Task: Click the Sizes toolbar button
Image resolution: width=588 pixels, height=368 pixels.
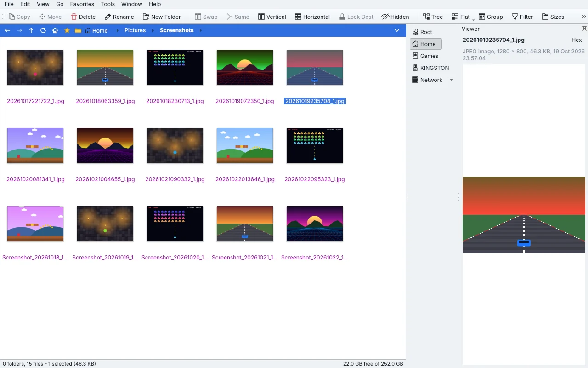Action: pyautogui.click(x=553, y=17)
